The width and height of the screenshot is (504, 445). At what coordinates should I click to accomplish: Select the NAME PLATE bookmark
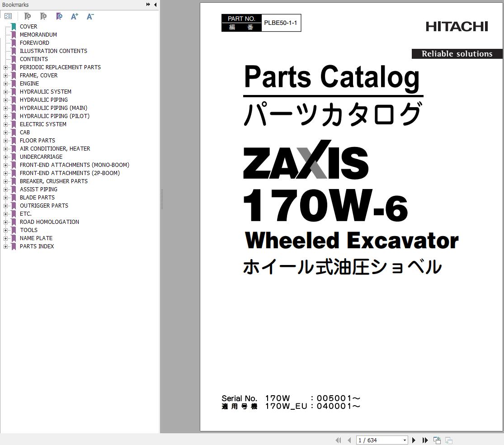36,238
